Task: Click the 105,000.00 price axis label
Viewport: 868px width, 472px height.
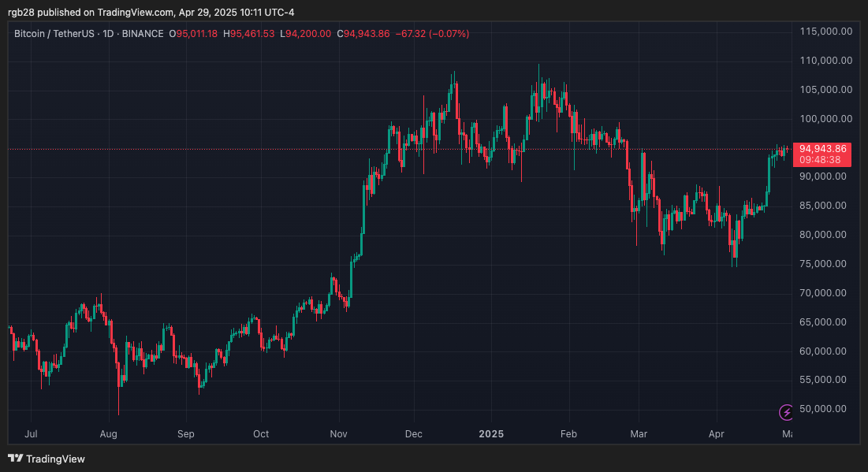Action: pos(826,90)
